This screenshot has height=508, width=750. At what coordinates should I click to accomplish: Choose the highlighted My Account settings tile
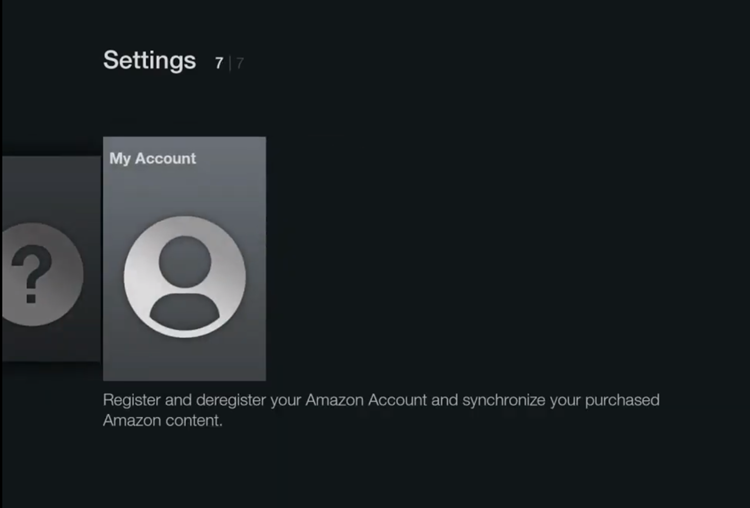185,259
